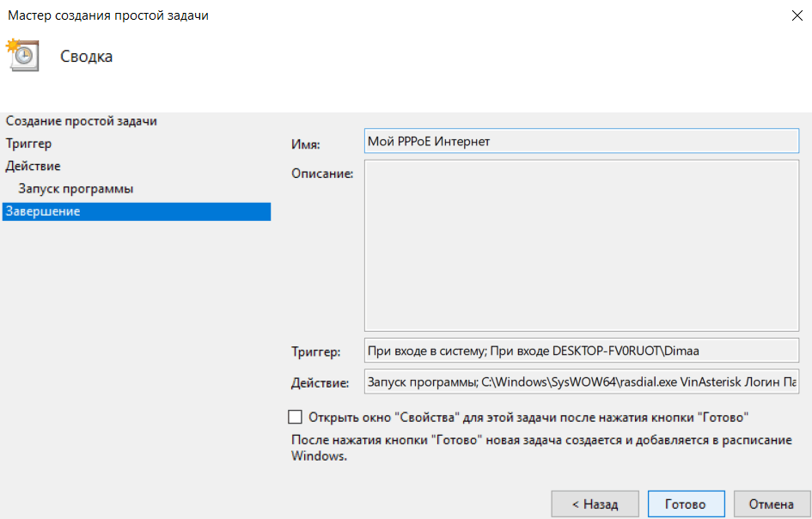The image size is (812, 519).
Task: Click the 'Мастер создания простой задачи' title bar
Action: point(108,15)
